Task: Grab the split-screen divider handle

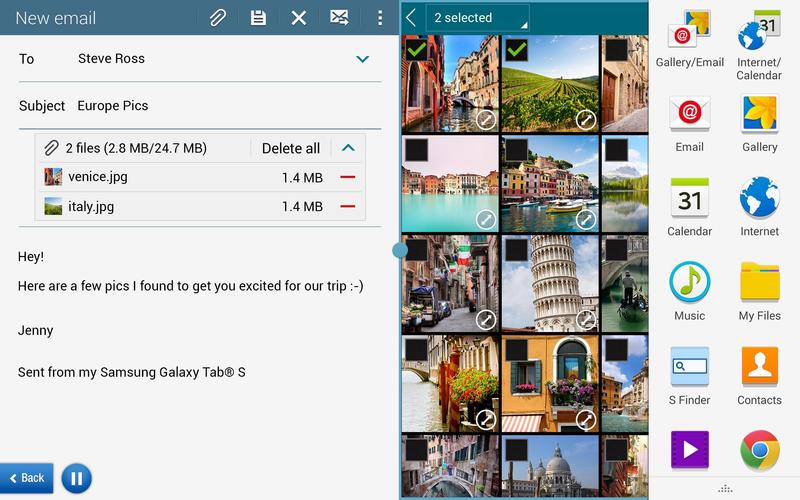Action: 400,250
